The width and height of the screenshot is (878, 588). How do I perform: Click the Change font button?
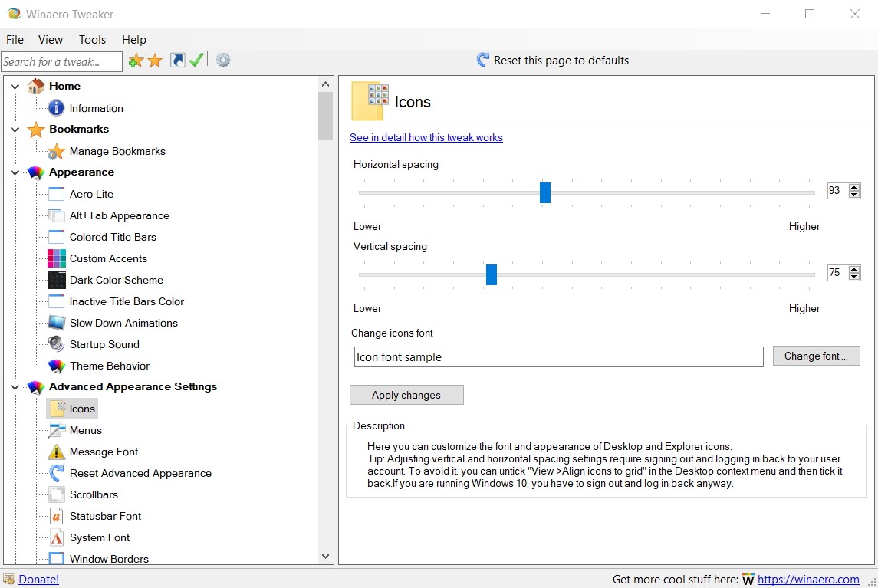(816, 356)
